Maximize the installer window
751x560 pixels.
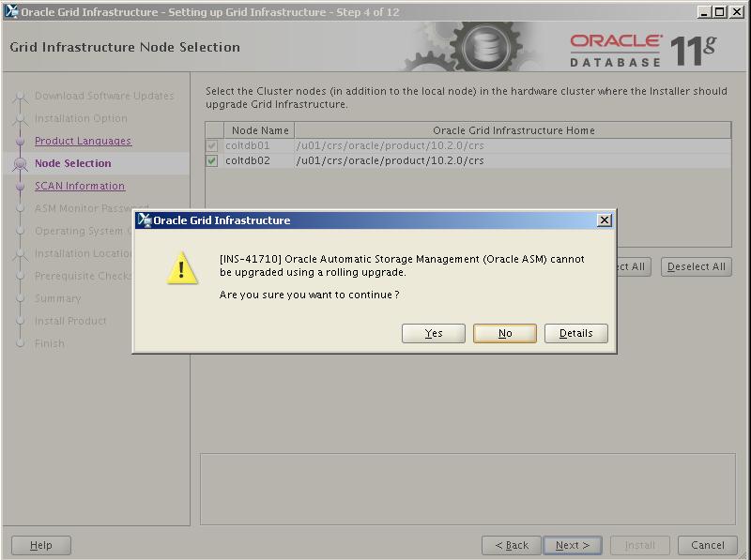[x=719, y=12]
